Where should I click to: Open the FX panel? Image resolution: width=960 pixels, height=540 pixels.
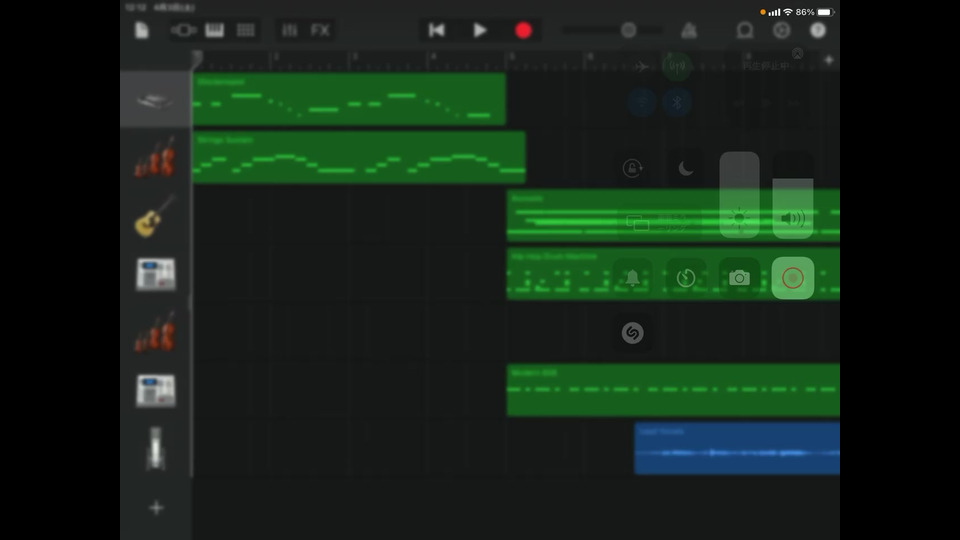(320, 30)
